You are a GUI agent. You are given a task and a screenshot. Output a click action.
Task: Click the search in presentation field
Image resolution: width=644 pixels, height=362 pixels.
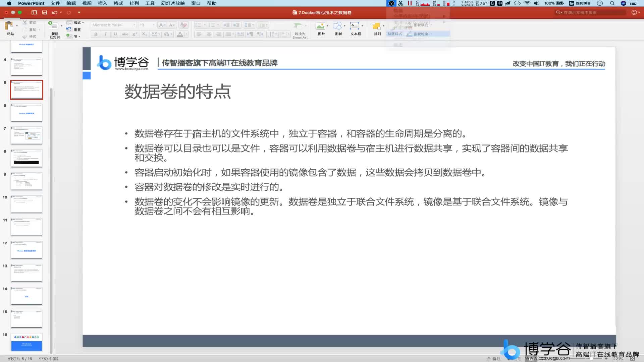point(590,12)
